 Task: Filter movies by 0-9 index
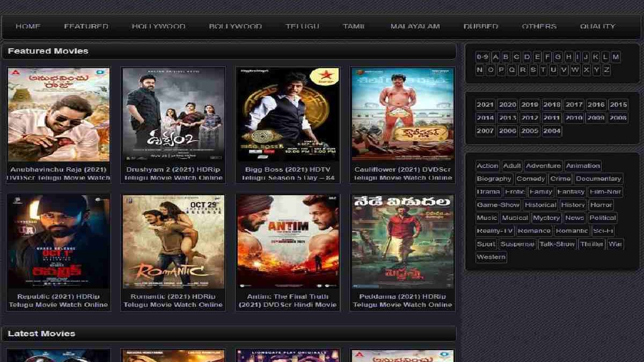482,57
